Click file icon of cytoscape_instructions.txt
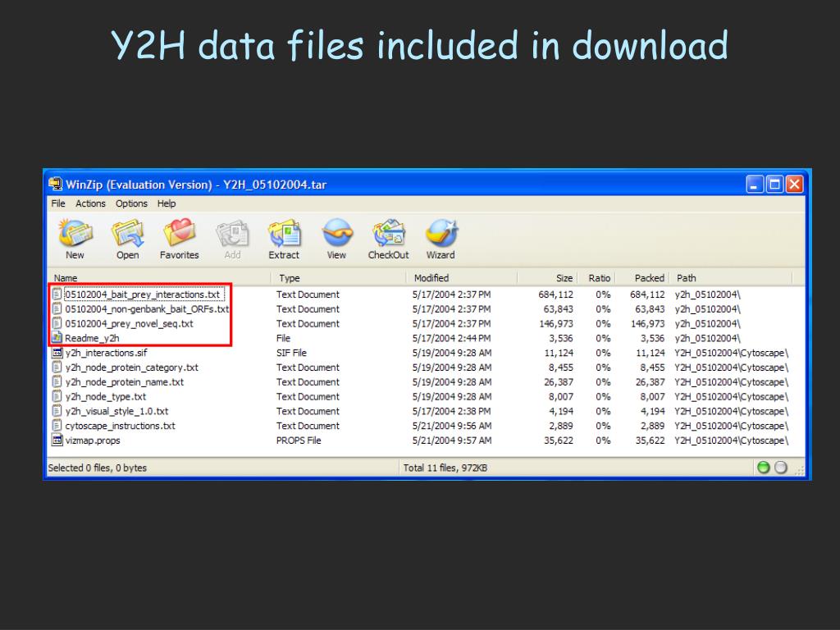Image resolution: width=840 pixels, height=630 pixels. pyautogui.click(x=57, y=426)
